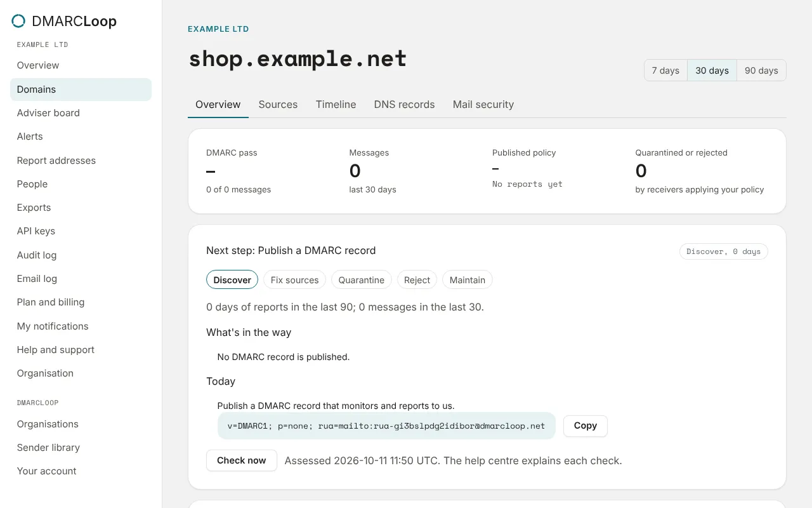Open Exports from the sidebar
The height and width of the screenshot is (508, 812).
click(81, 208)
